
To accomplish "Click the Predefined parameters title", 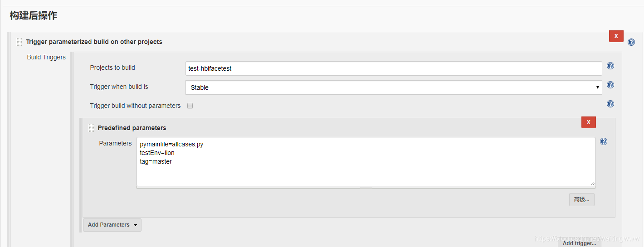I will [x=132, y=128].
